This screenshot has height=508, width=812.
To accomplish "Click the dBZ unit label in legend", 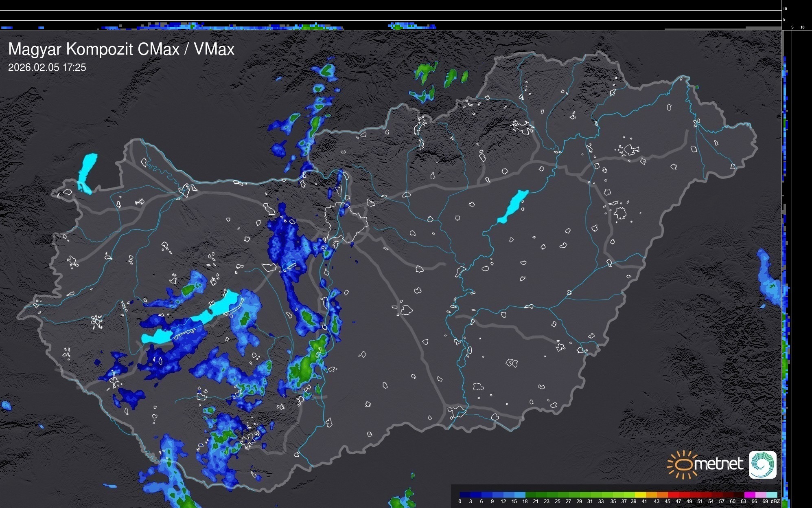I will 775,501.
